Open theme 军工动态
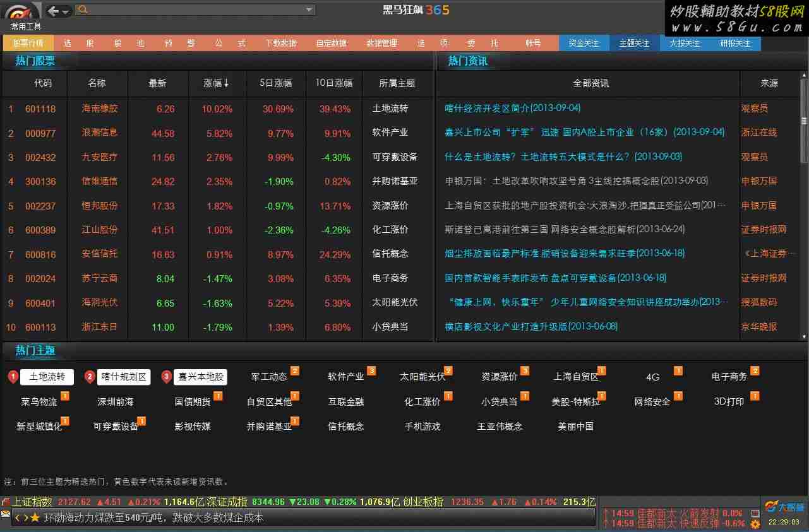This screenshot has height=532, width=809. click(269, 377)
